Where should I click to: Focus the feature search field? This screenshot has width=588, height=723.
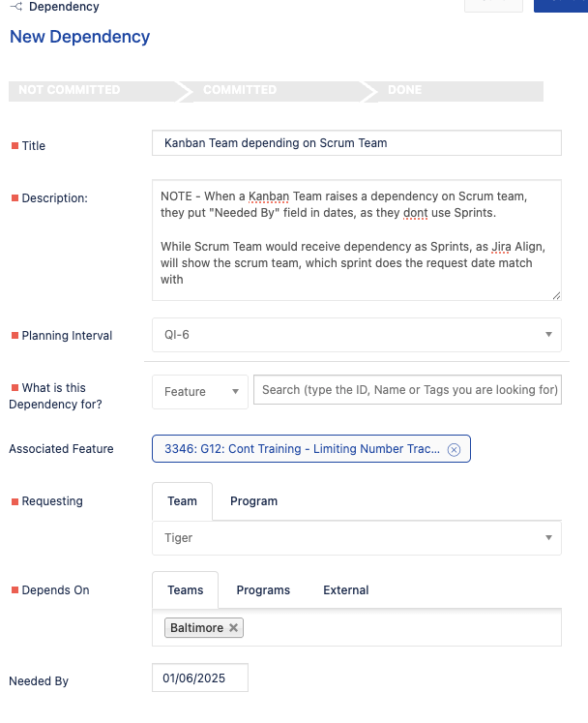pos(407,390)
